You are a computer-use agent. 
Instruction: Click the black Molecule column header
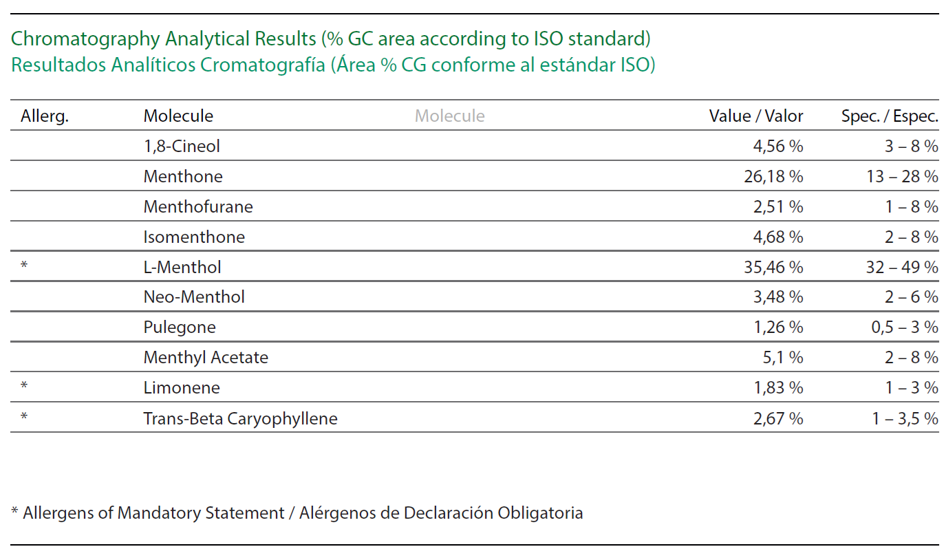pyautogui.click(x=178, y=116)
